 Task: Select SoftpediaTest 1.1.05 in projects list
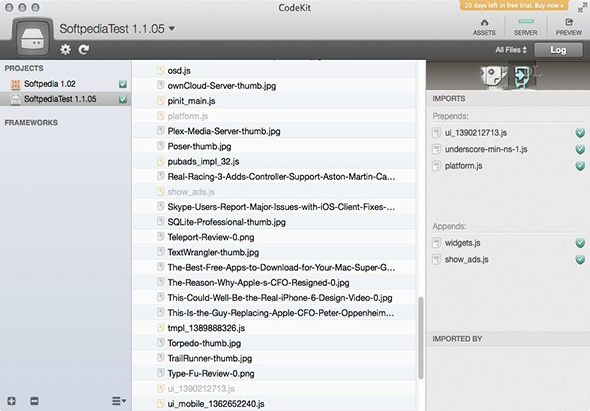(x=65, y=99)
